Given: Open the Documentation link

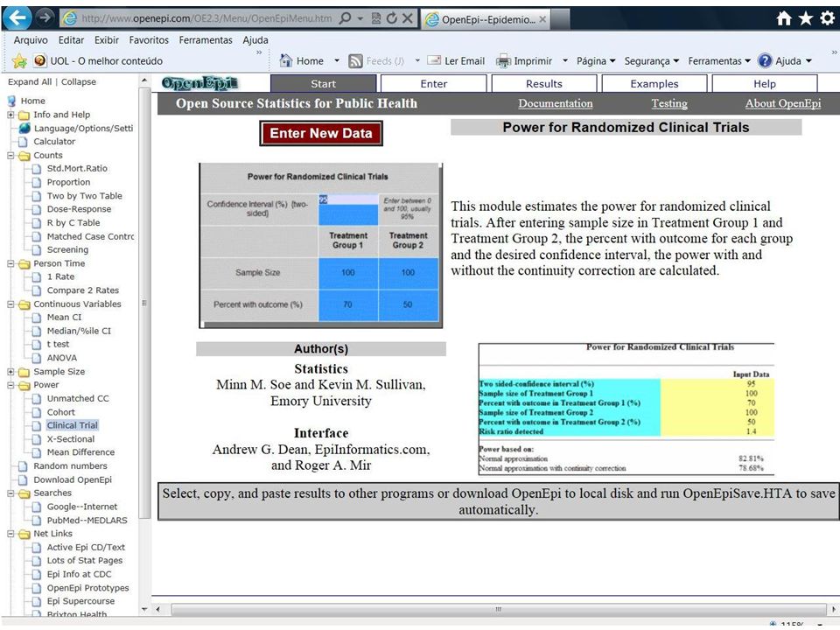Looking at the screenshot, I should click(x=555, y=103).
